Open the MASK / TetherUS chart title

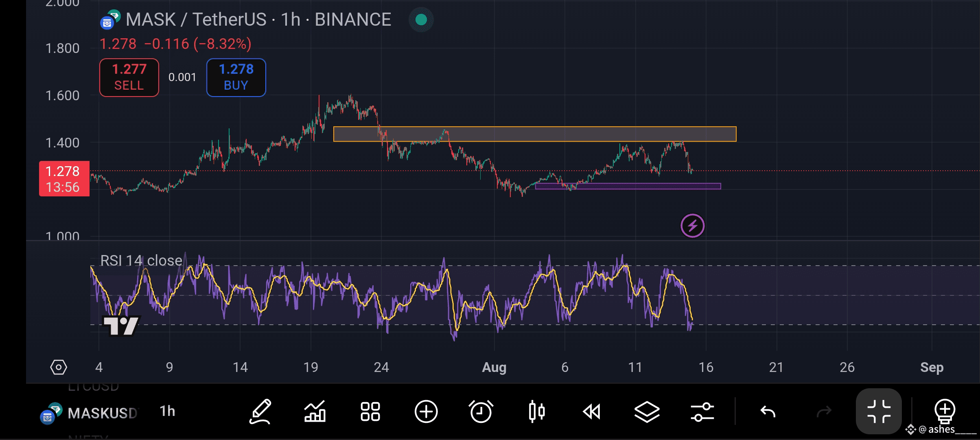(258, 20)
